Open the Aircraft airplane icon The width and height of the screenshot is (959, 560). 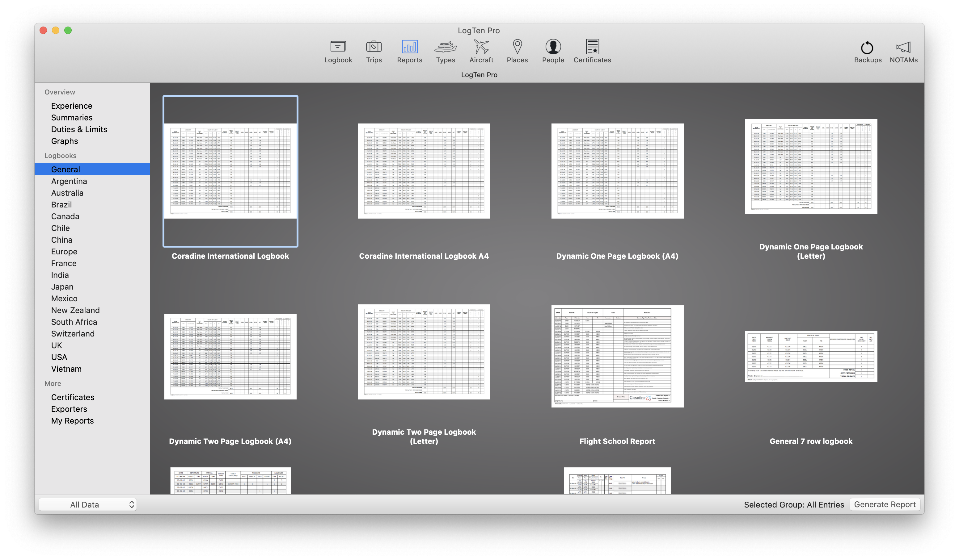tap(481, 47)
